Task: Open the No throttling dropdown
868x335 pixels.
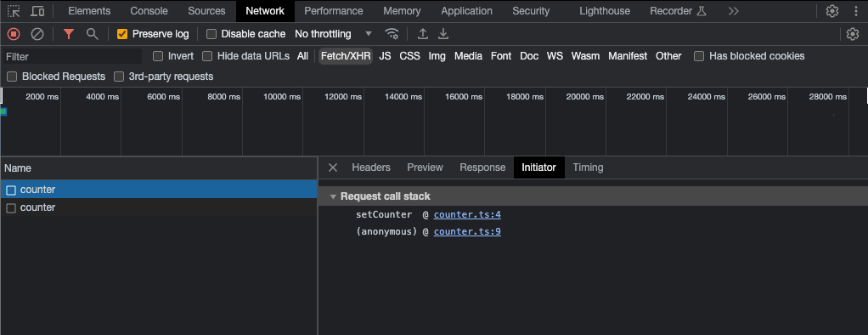Action: click(333, 34)
